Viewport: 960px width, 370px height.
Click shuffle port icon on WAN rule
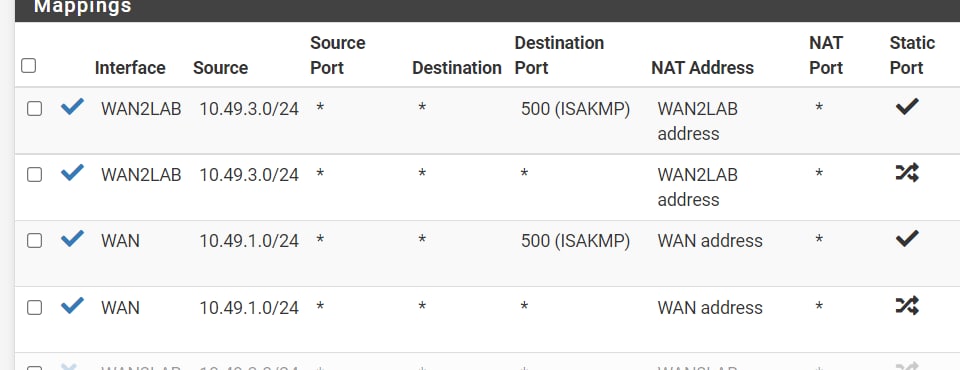(x=907, y=305)
